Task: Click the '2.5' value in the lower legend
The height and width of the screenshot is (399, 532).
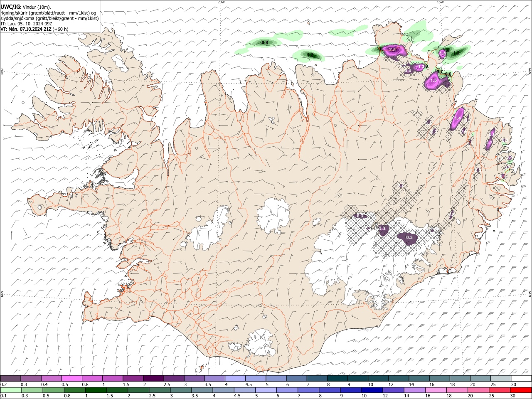Action: click(152, 396)
